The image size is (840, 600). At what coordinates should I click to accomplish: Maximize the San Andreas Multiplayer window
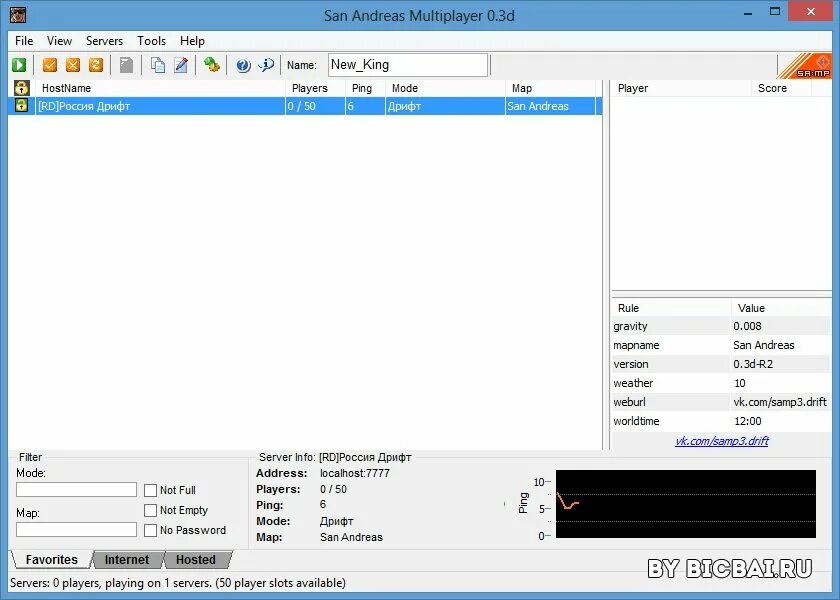coord(775,12)
